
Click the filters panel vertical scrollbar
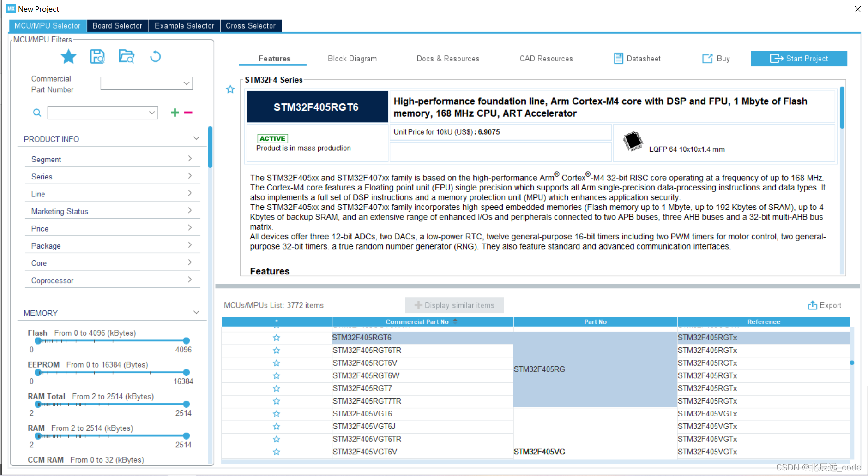click(x=210, y=148)
